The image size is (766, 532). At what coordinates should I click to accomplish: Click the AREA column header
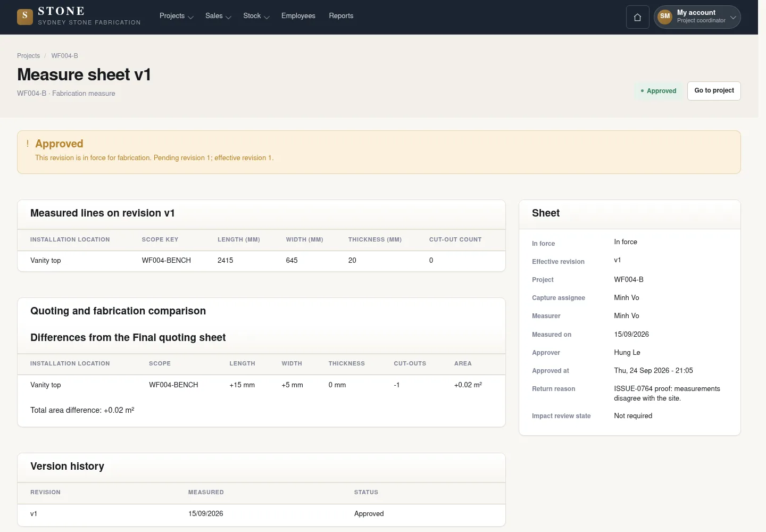pyautogui.click(x=463, y=364)
